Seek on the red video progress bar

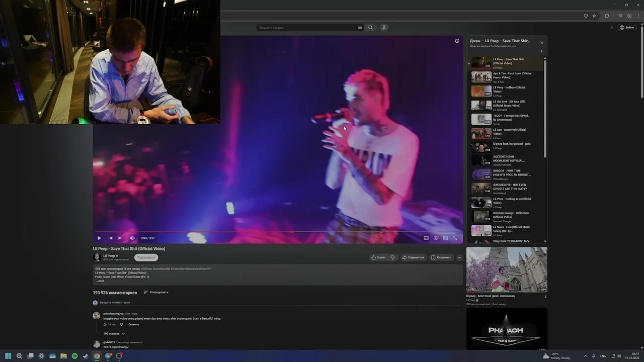point(278,232)
